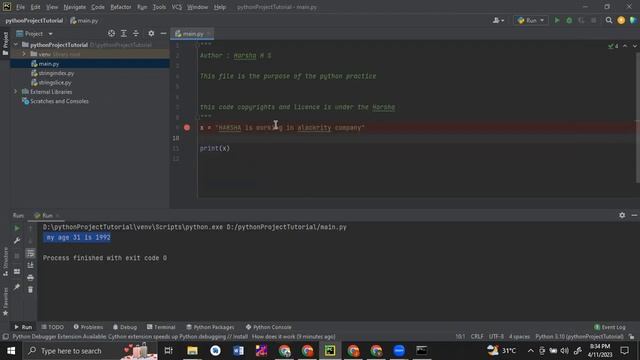Open the Python Packages tab
This screenshot has width=640, height=360.
click(210, 327)
